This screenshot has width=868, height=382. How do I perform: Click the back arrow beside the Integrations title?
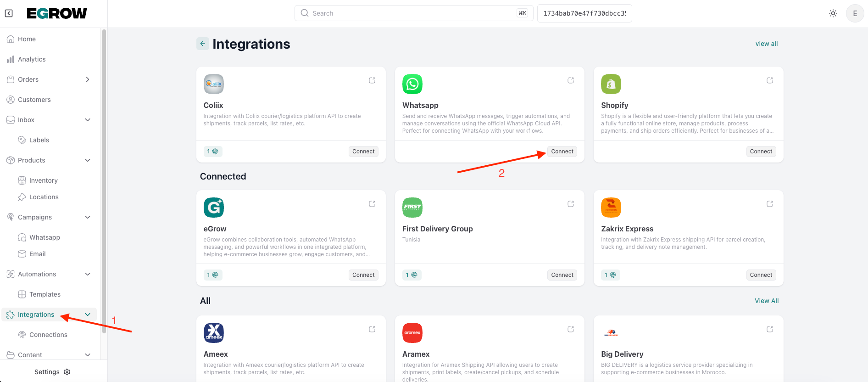202,44
